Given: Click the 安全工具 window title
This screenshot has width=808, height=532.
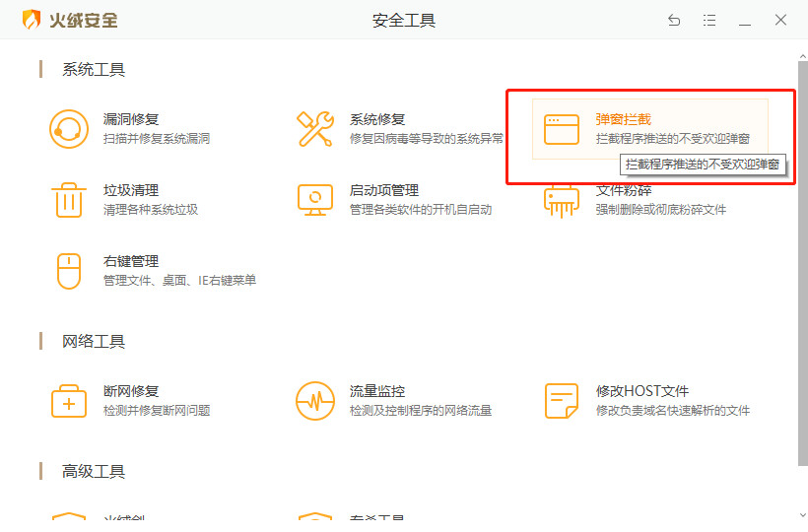Looking at the screenshot, I should pyautogui.click(x=404, y=20).
